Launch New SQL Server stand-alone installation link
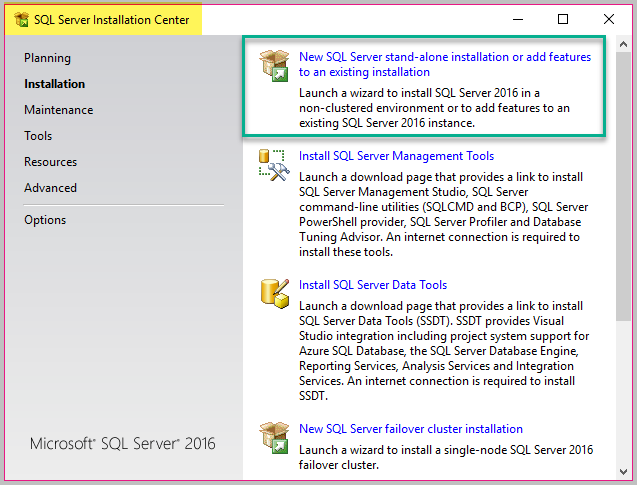Screen dimensions: 637x485 pyautogui.click(x=445, y=64)
